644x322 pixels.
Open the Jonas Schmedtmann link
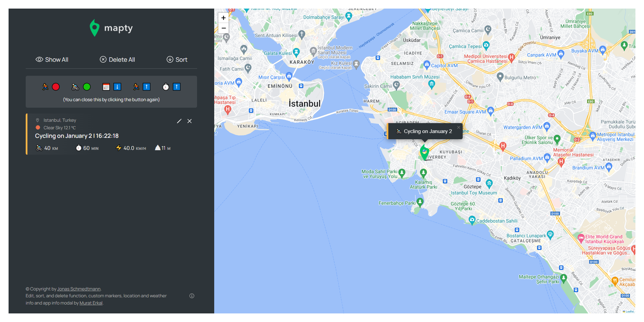tap(79, 289)
